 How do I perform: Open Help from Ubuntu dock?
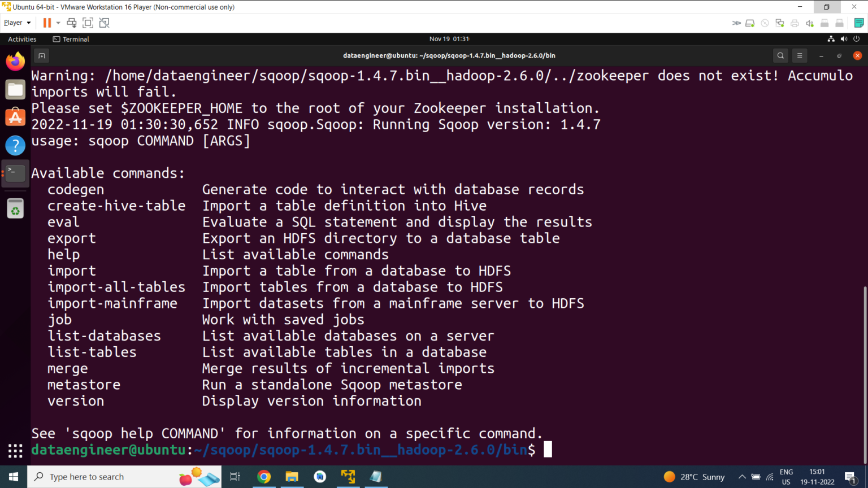coord(15,145)
